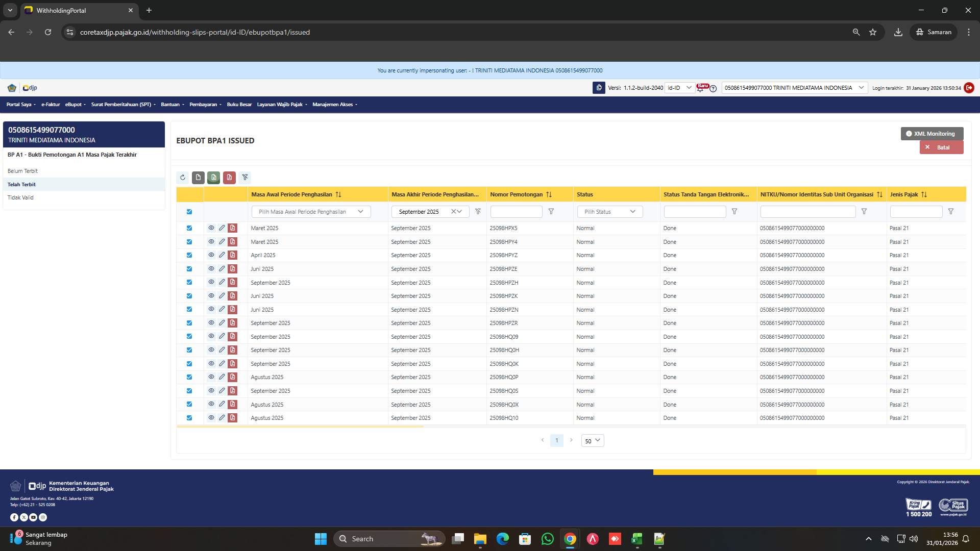
Task: Export the list to PDF
Action: tap(229, 178)
